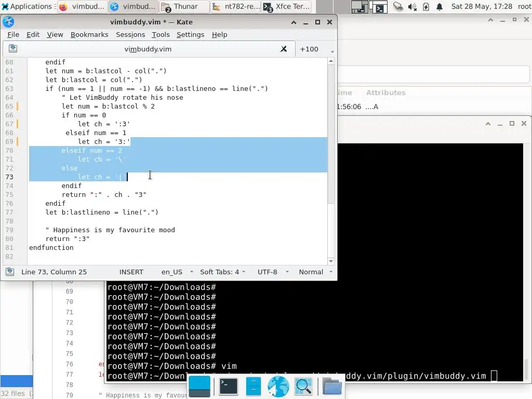The height and width of the screenshot is (399, 532).
Task: Click the document status icon in status bar
Action: (x=10, y=272)
